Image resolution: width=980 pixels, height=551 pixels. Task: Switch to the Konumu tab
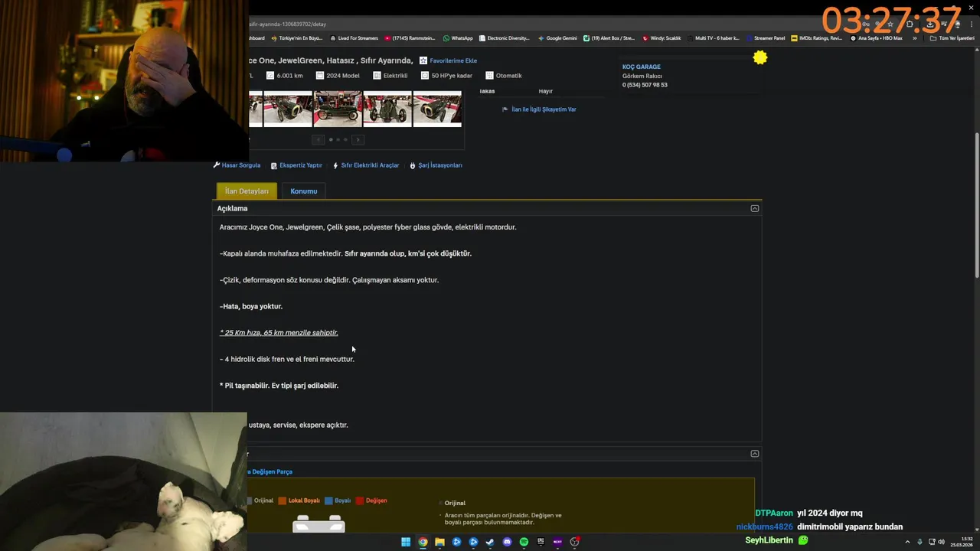coord(303,191)
